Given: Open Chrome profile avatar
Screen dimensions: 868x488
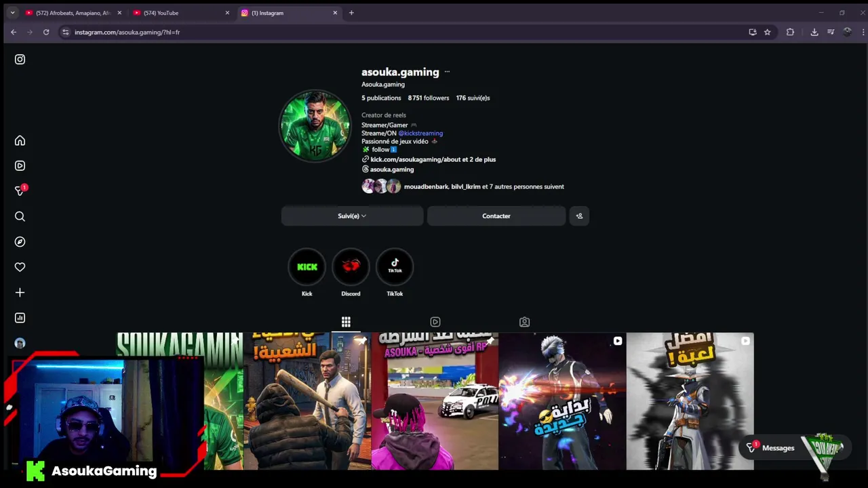Looking at the screenshot, I should [x=847, y=32].
